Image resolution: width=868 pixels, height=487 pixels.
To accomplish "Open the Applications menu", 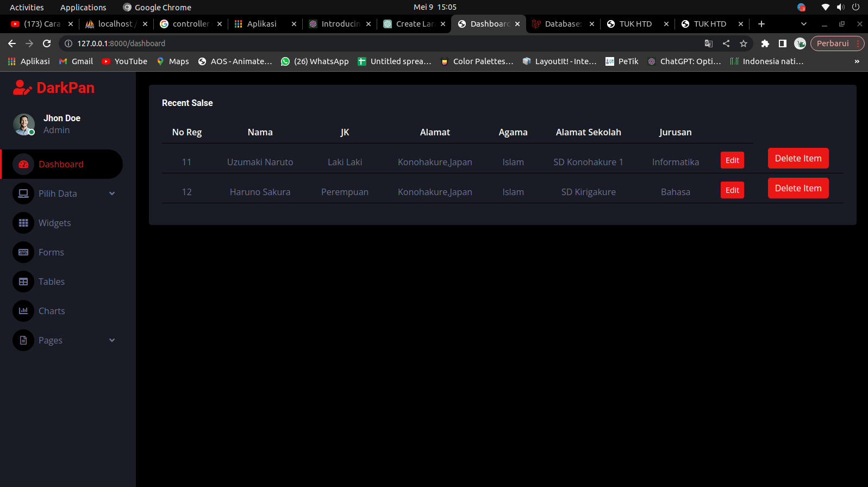I will pos(83,7).
